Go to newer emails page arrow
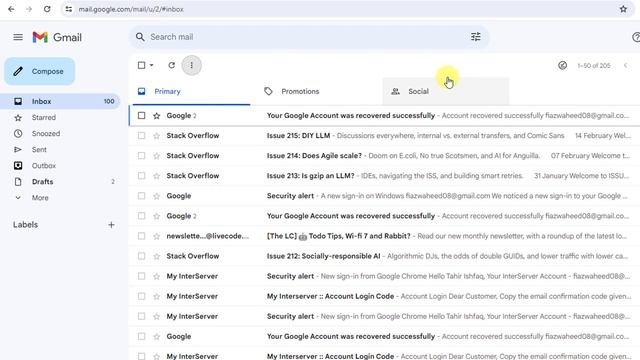 pos(625,65)
